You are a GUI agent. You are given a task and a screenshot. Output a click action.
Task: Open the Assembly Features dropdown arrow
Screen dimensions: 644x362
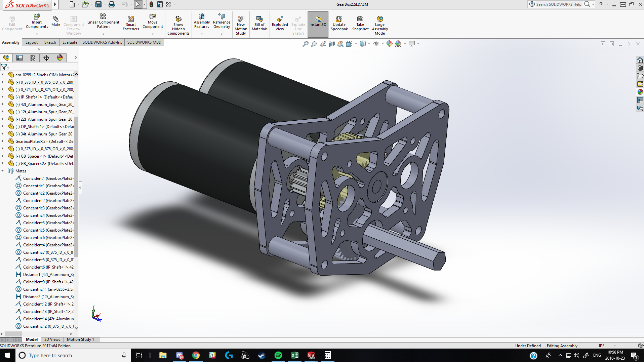tap(202, 34)
